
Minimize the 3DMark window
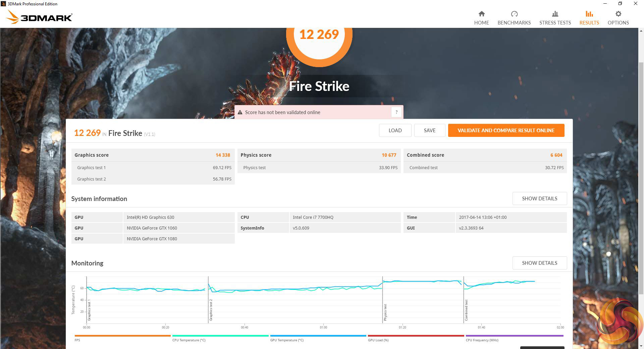coord(605,4)
